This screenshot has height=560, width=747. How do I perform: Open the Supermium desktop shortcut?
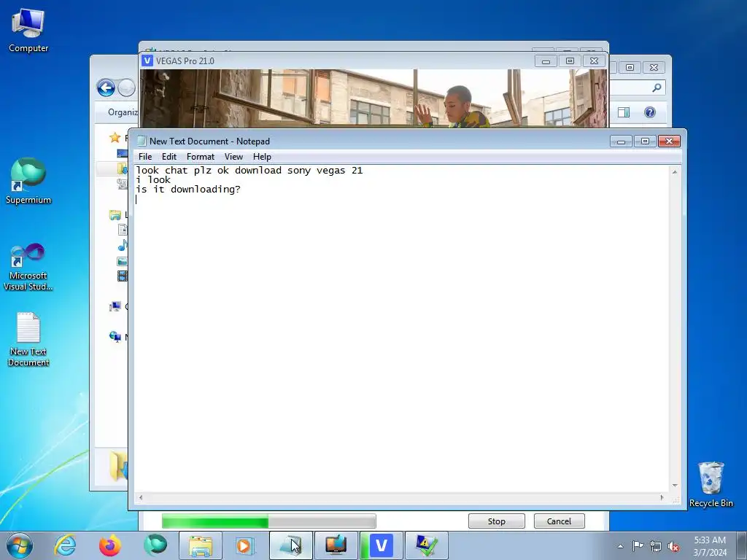tap(28, 181)
